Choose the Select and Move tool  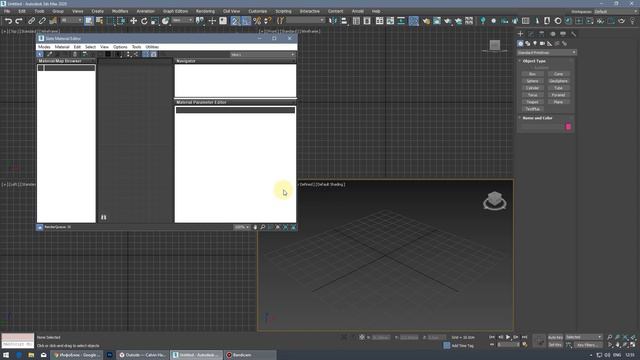133,21
